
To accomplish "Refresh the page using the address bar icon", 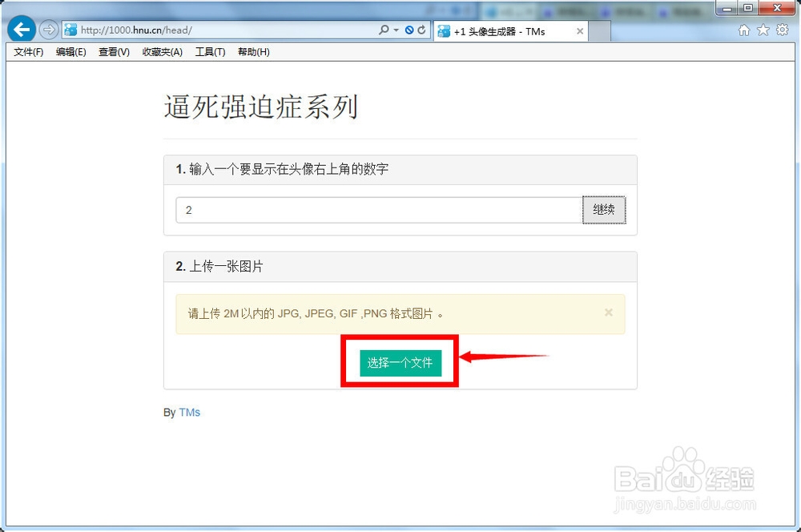I will tap(422, 30).
